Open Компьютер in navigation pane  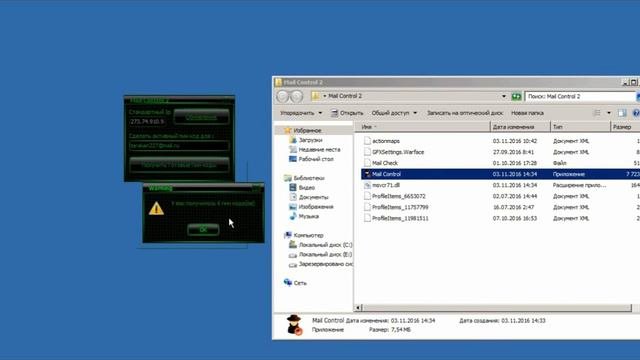(308, 235)
